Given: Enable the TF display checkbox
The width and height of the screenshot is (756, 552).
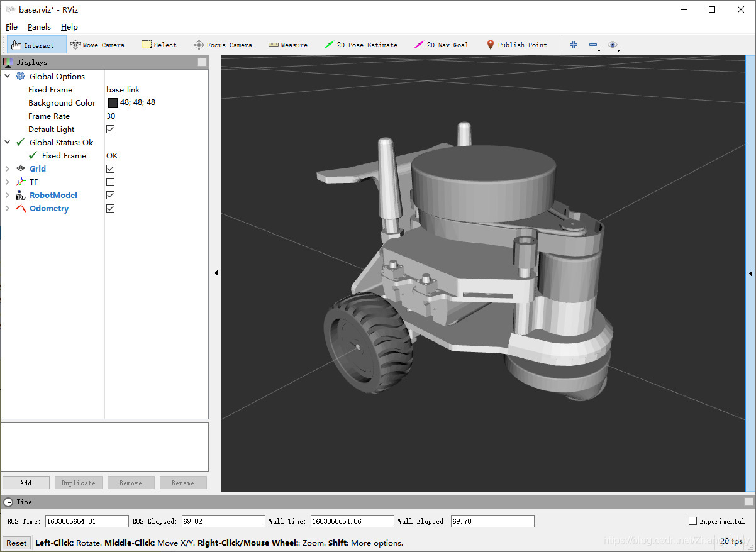Looking at the screenshot, I should (111, 182).
